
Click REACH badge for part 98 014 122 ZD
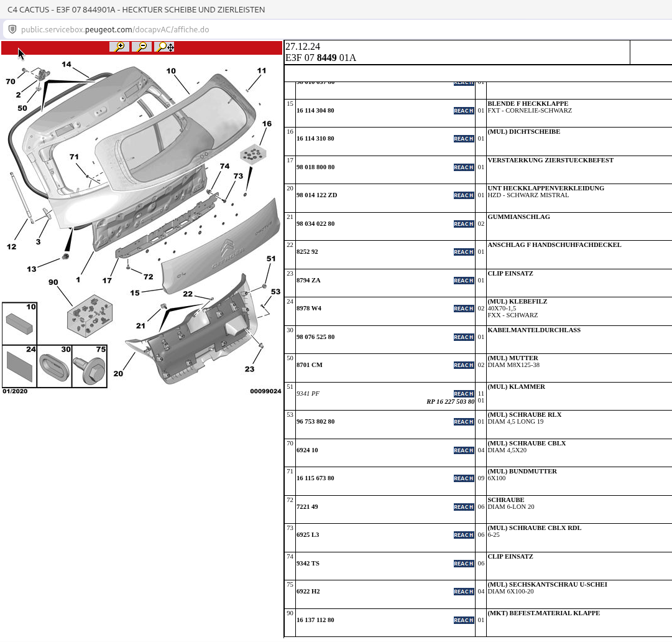[x=464, y=195]
